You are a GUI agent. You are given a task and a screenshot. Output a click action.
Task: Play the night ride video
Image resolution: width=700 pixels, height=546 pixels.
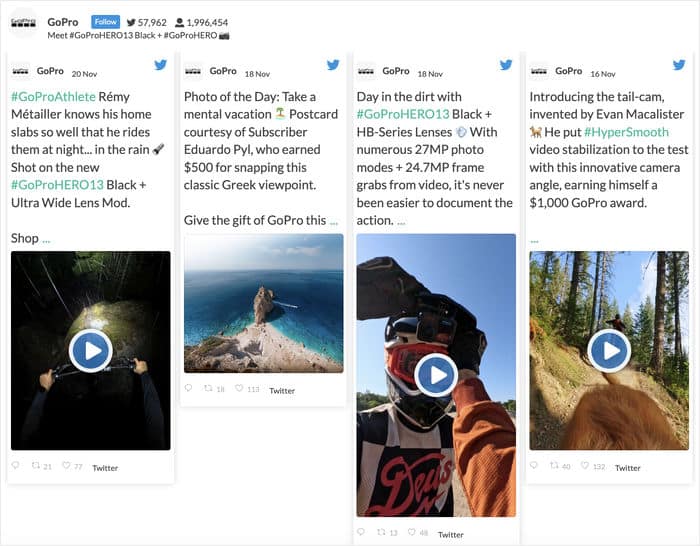point(91,351)
